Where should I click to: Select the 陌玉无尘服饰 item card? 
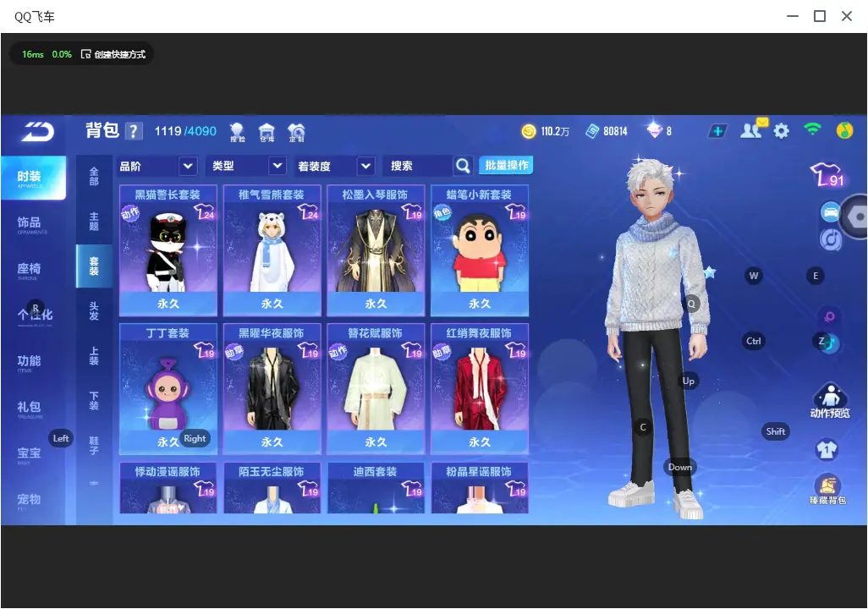[x=272, y=488]
